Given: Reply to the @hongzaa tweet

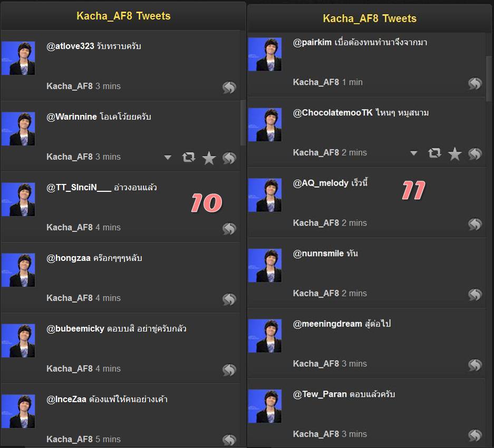Looking at the screenshot, I should pyautogui.click(x=229, y=299).
